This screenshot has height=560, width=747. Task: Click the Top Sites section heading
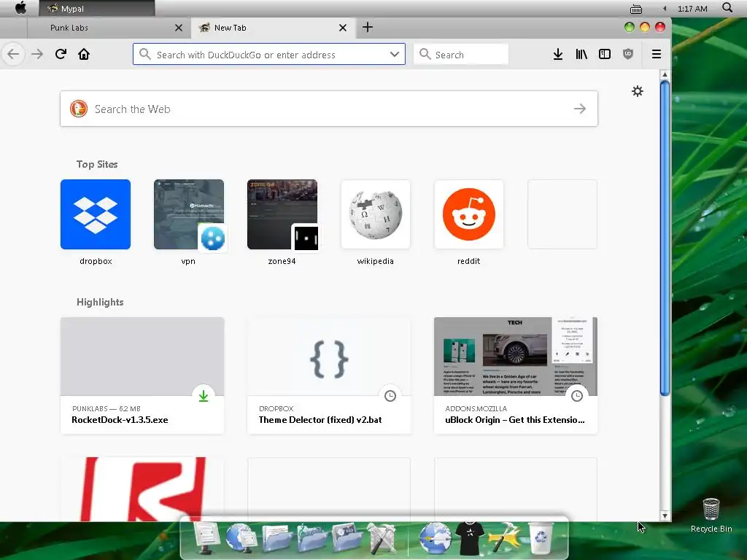97,164
